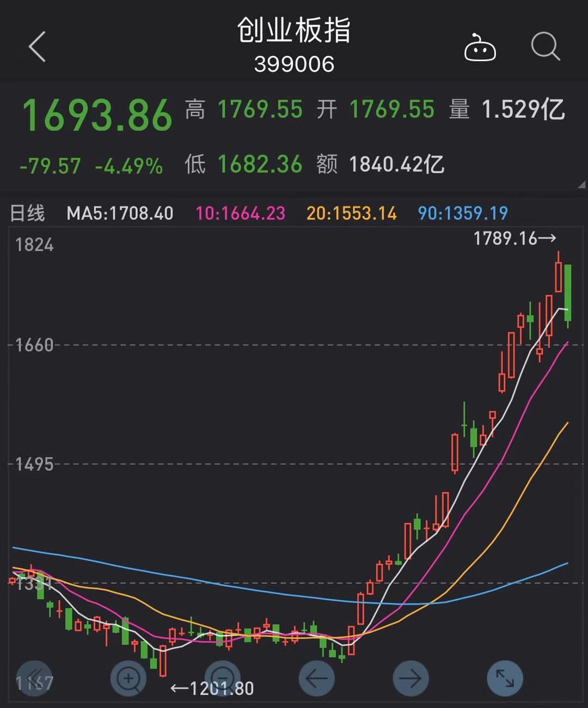This screenshot has height=708, width=588.
Task: Tap the high price 1769.55 next to 高
Action: [260, 109]
